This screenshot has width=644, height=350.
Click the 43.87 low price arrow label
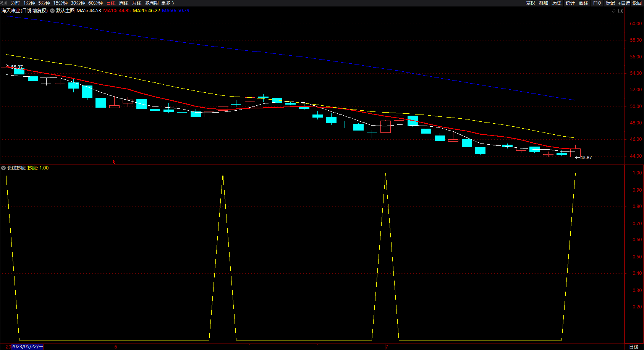[x=586, y=157]
